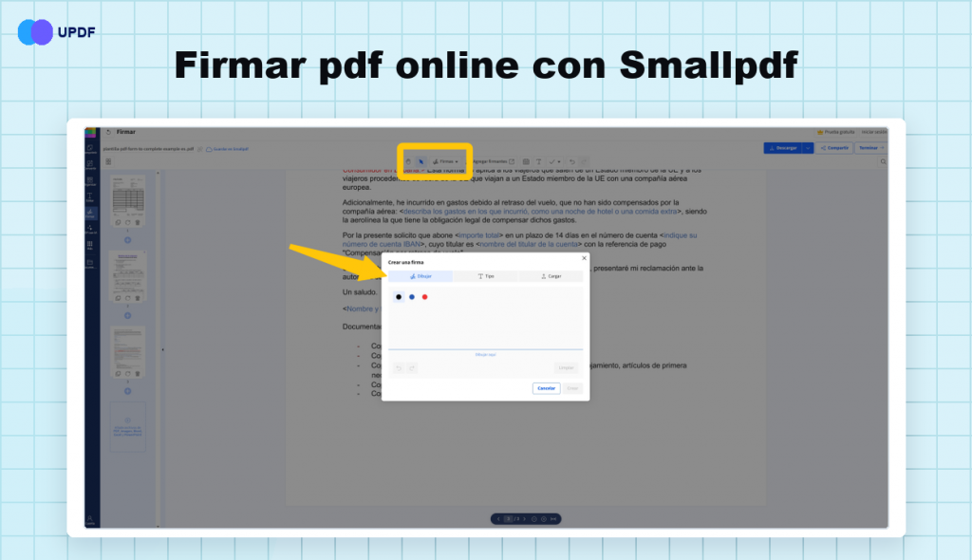This screenshot has height=560, width=972.
Task: Open the Organizar sidebar tool
Action: [90, 181]
